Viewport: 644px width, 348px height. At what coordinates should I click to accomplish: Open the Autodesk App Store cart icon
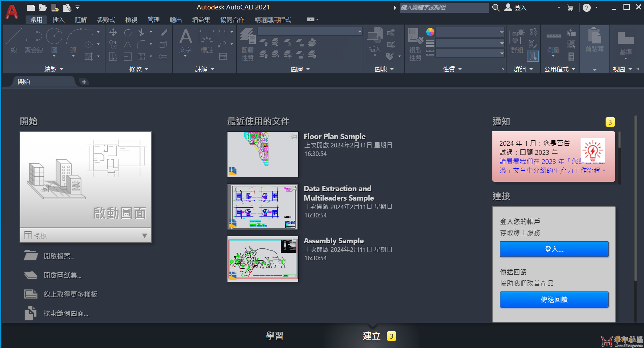point(570,8)
